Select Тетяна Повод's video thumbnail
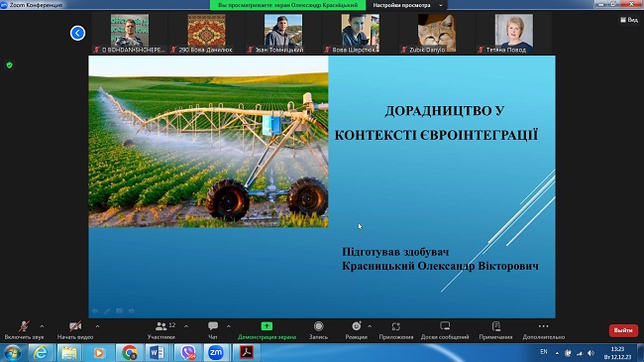644x362 pixels. tap(514, 33)
